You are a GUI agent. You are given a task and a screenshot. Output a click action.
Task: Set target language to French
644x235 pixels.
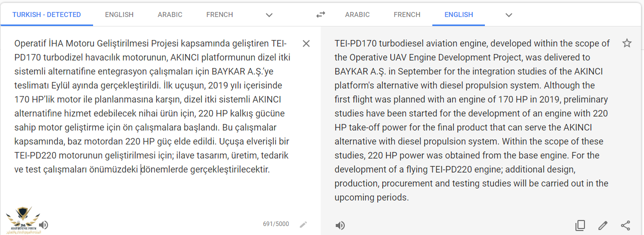[x=407, y=14]
